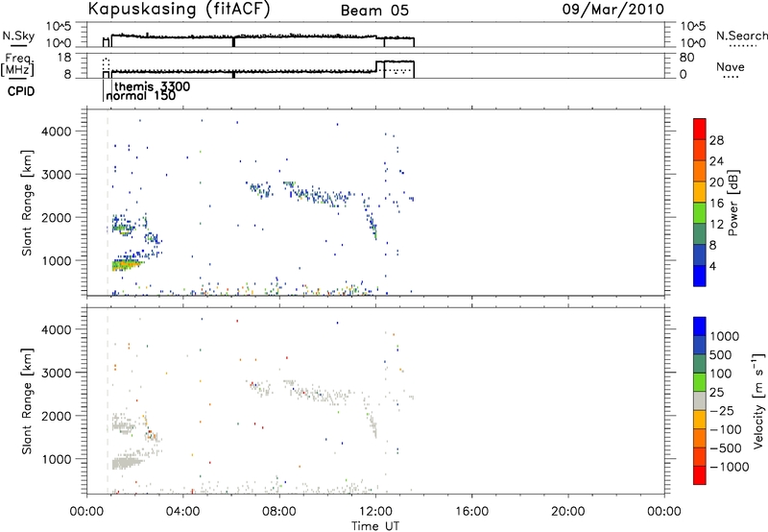Click the "-1000" value on the Velocity colorbar
This screenshot has height=532, width=768.
[x=730, y=467]
